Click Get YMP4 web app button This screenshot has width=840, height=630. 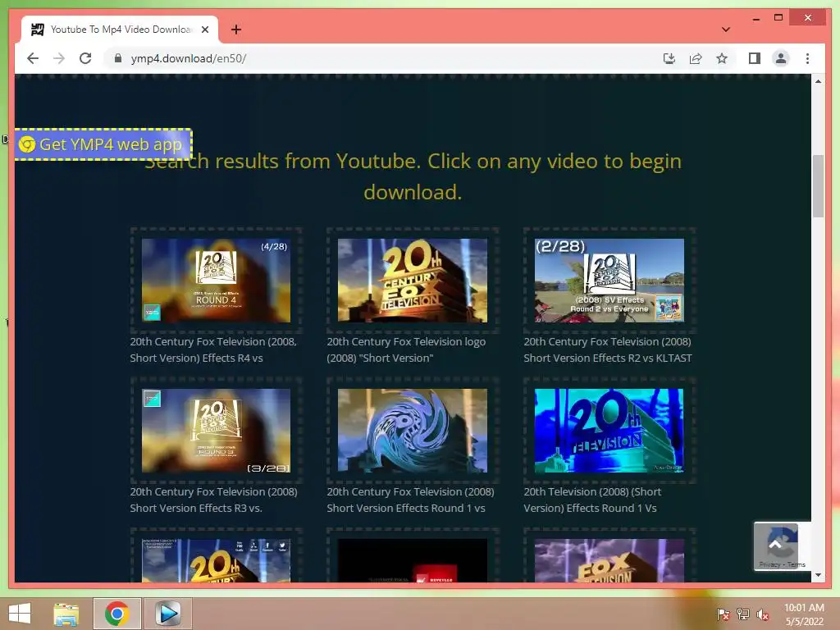point(103,144)
